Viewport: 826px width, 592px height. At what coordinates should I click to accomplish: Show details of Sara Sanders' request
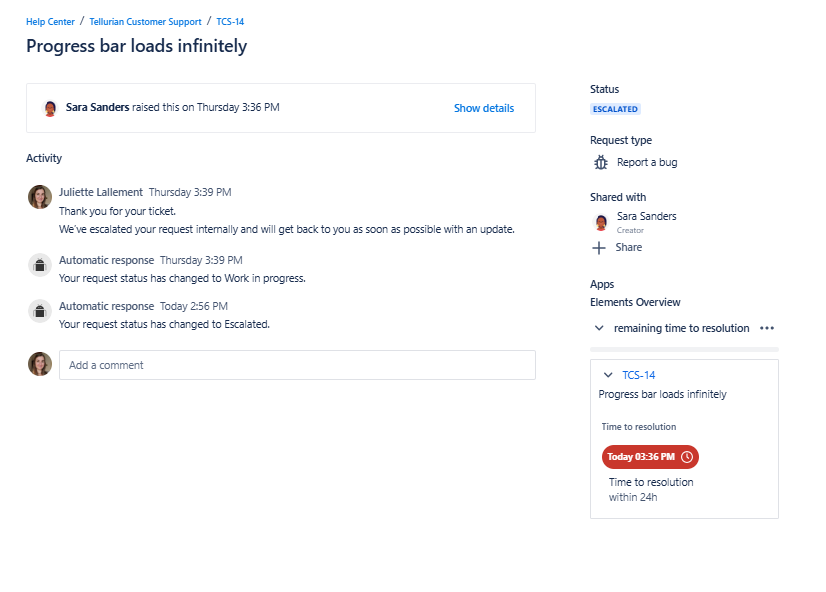coord(483,108)
